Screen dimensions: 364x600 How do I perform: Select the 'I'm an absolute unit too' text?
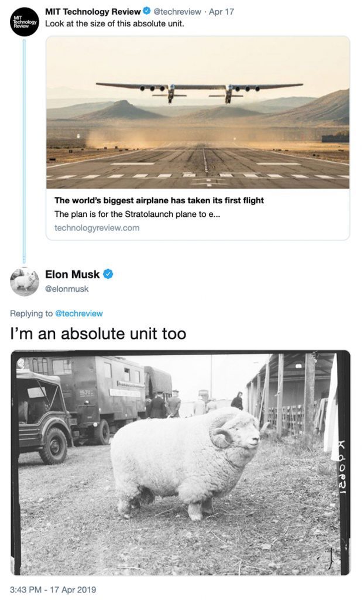98,334
